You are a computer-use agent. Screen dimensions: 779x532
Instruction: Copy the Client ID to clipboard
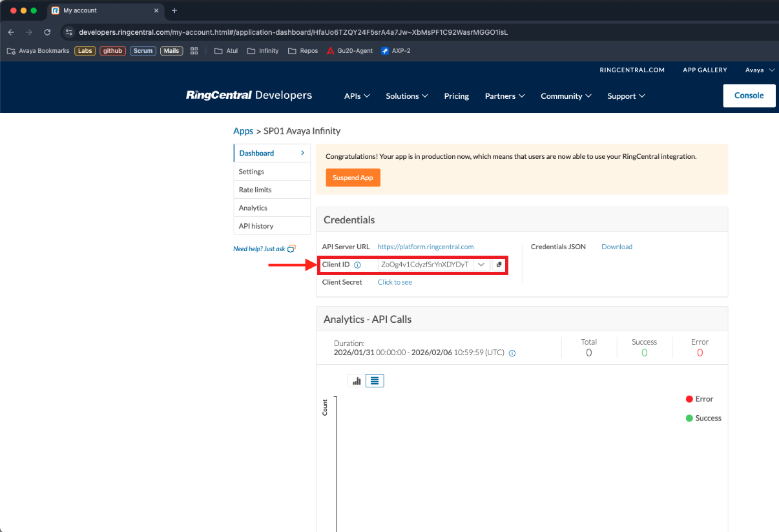tap(499, 265)
